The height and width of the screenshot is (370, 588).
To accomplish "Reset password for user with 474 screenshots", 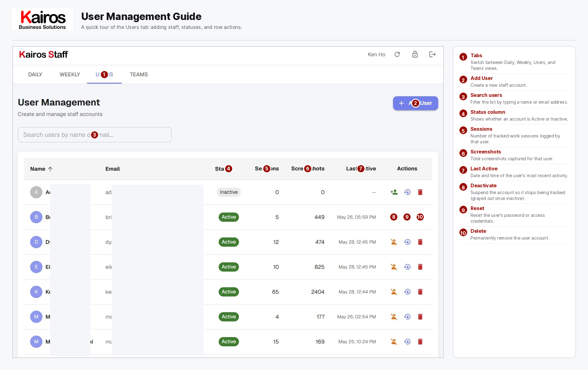I will click(407, 242).
